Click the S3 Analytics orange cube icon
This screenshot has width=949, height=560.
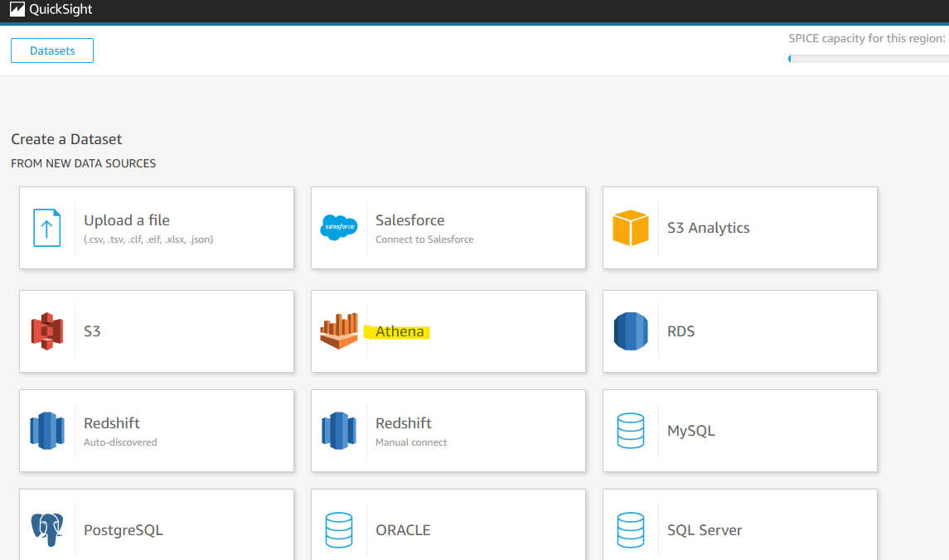pyautogui.click(x=631, y=227)
